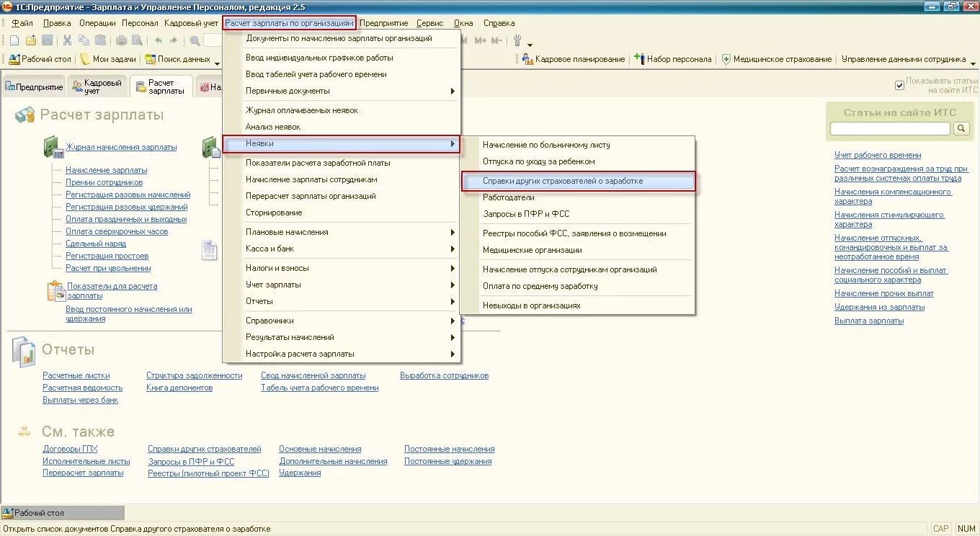Open Кадровое планирование from the toolbar
This screenshot has width=980, height=536.
click(x=574, y=59)
